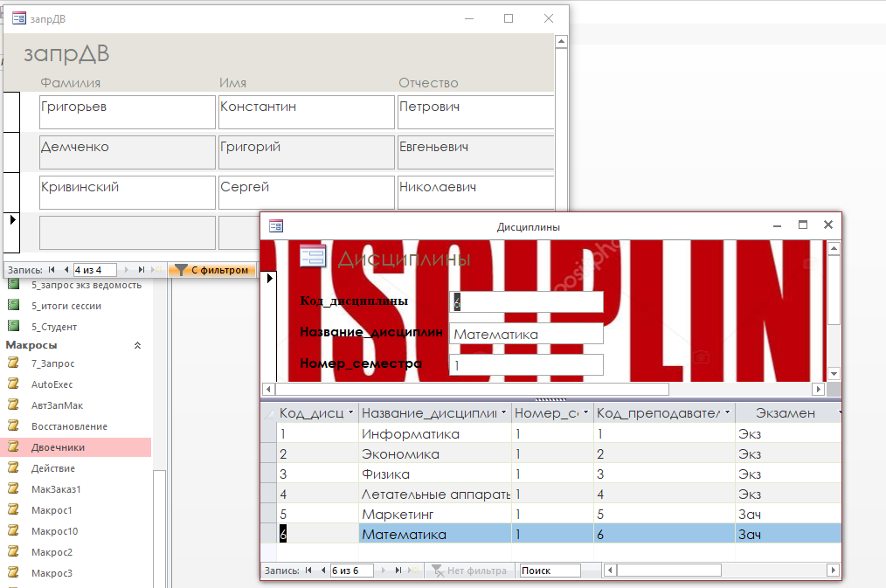Click the Название_дисциплин field with Математика

click(x=526, y=334)
